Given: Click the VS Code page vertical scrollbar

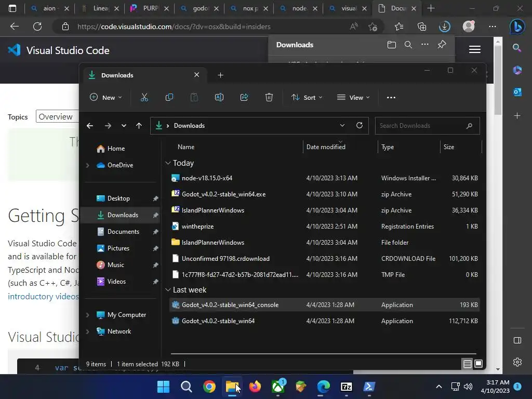Looking at the screenshot, I should (498, 81).
